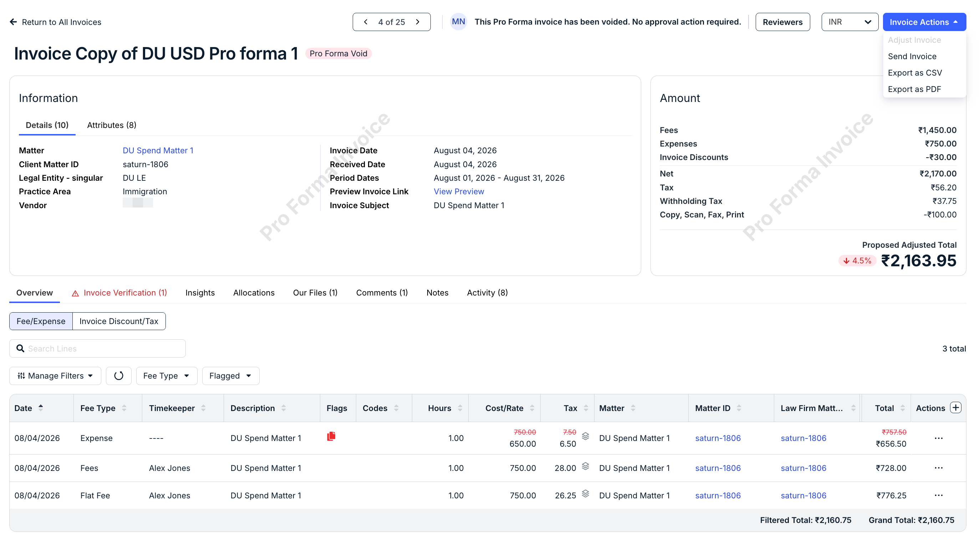
Task: Select Fee/Expense toggle view
Action: pyautogui.click(x=41, y=321)
